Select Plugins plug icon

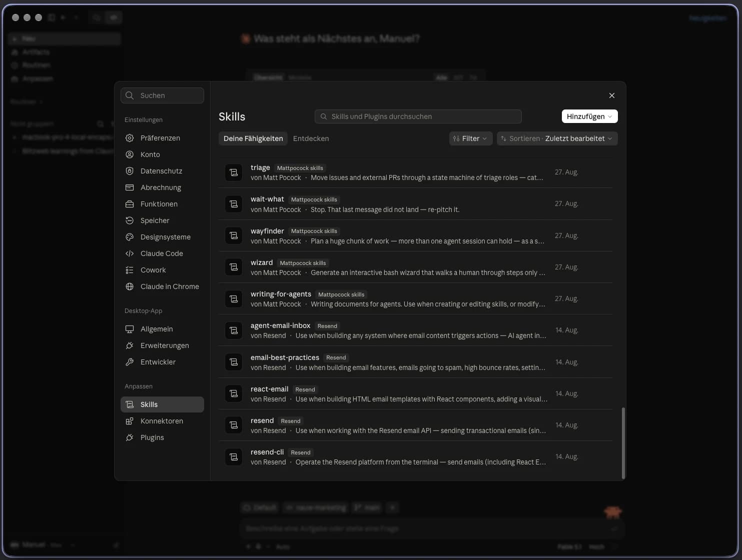130,437
